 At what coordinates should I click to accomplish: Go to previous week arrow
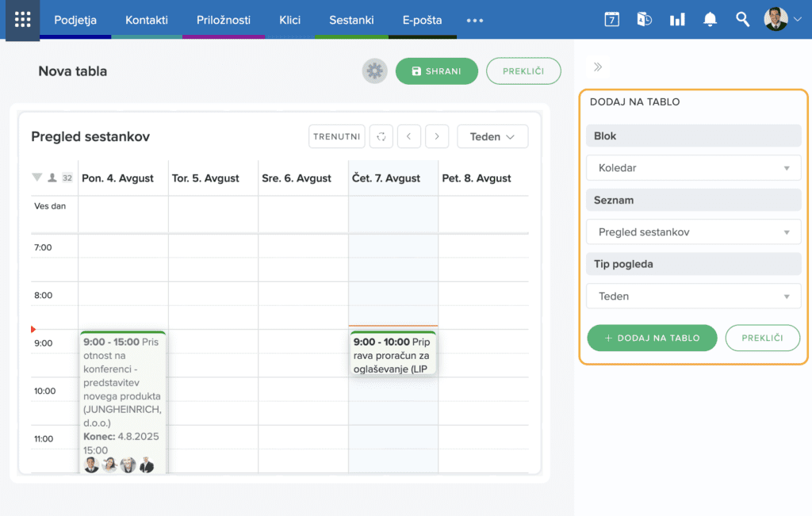pos(408,136)
